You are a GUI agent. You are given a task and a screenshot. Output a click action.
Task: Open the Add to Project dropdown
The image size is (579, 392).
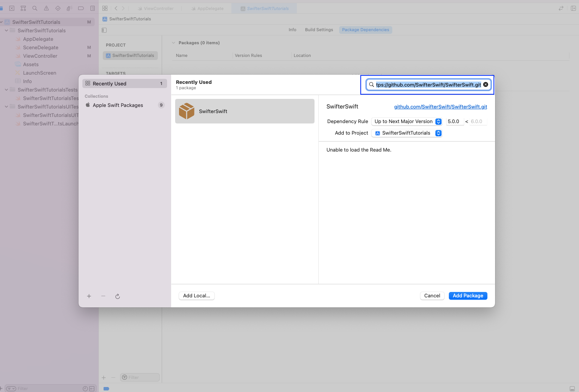click(407, 133)
